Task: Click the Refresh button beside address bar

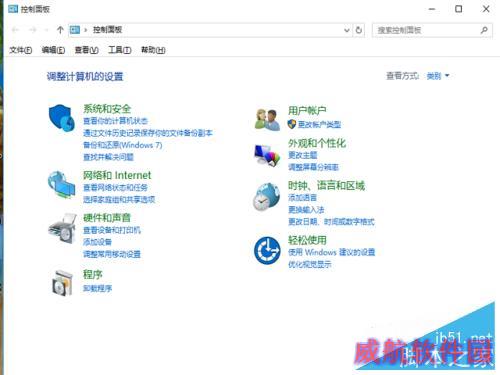Action: (359, 30)
